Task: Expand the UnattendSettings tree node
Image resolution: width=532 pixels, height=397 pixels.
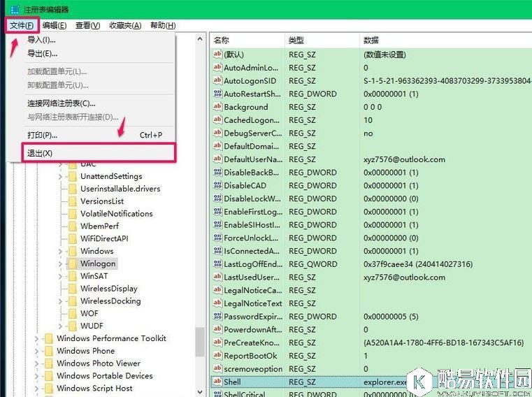Action: point(60,176)
